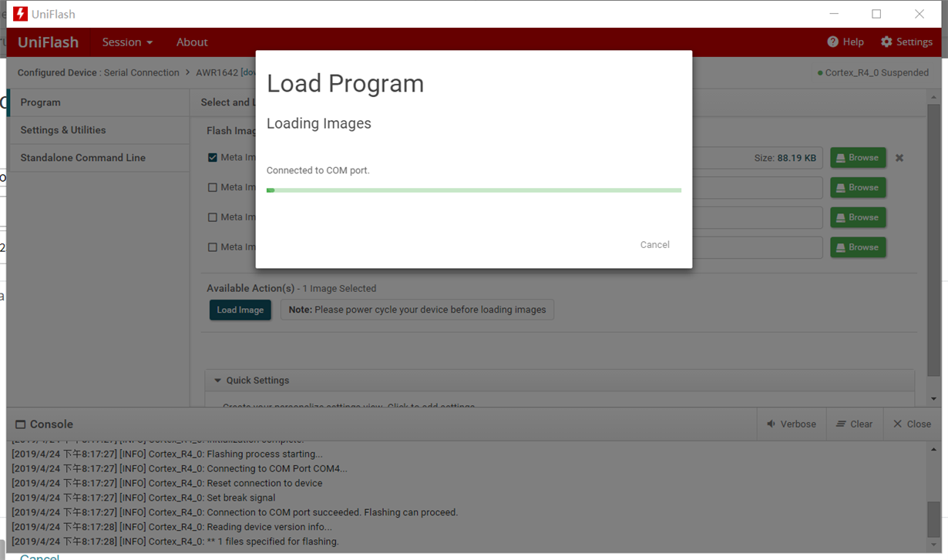Click the loading images progress bar
Screen dimensions: 948x560
tap(474, 190)
